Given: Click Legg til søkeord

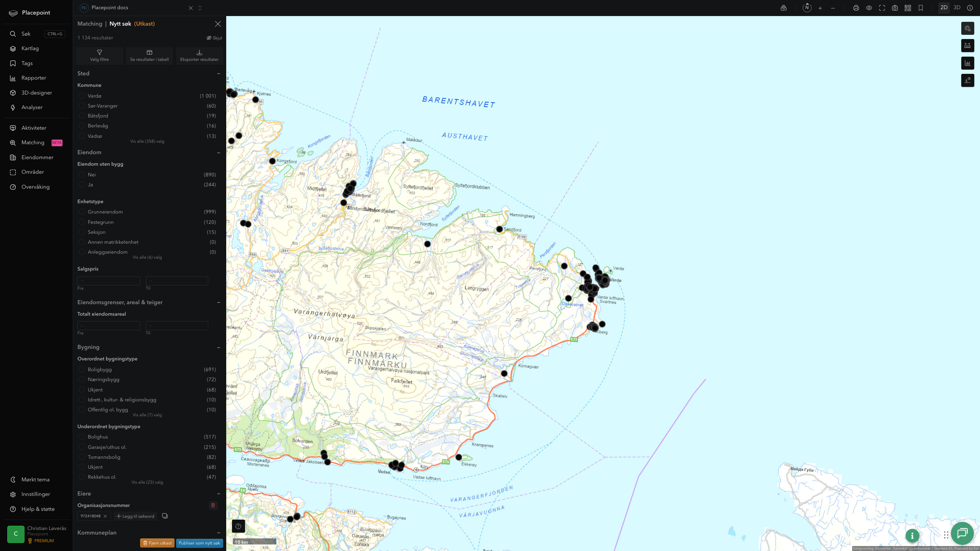Looking at the screenshot, I should [x=136, y=516].
